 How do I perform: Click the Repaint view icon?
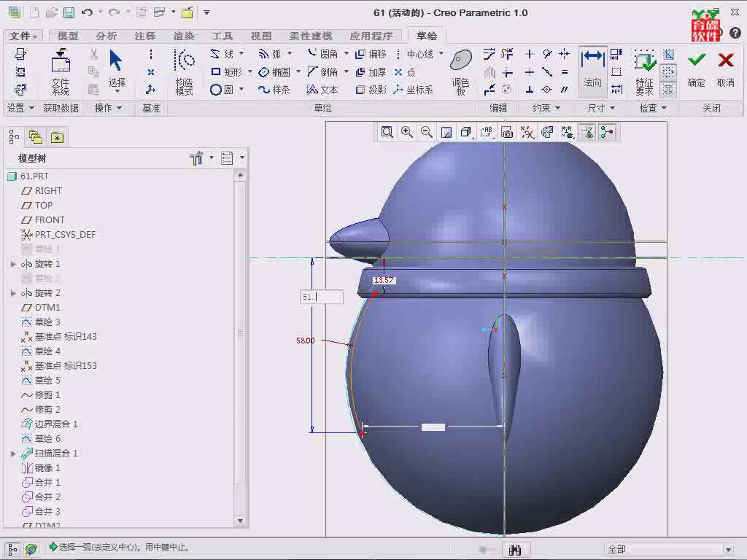[446, 132]
